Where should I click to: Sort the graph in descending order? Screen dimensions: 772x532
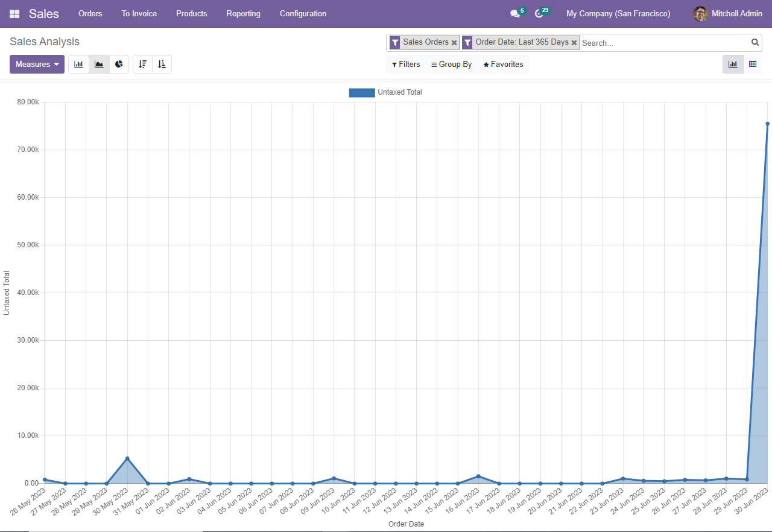click(142, 65)
